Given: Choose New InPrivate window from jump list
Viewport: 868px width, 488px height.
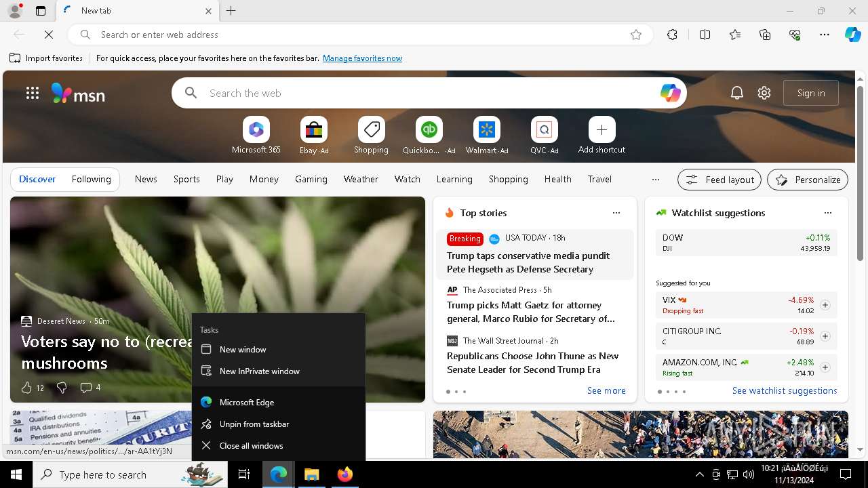Looking at the screenshot, I should pos(279,371).
